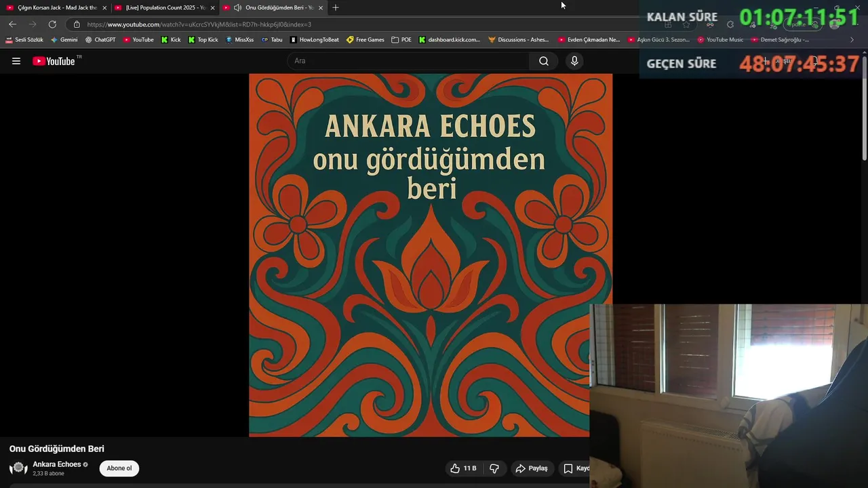The width and height of the screenshot is (868, 488).
Task: Open the YouTube guide hamburger menu
Action: (16, 61)
